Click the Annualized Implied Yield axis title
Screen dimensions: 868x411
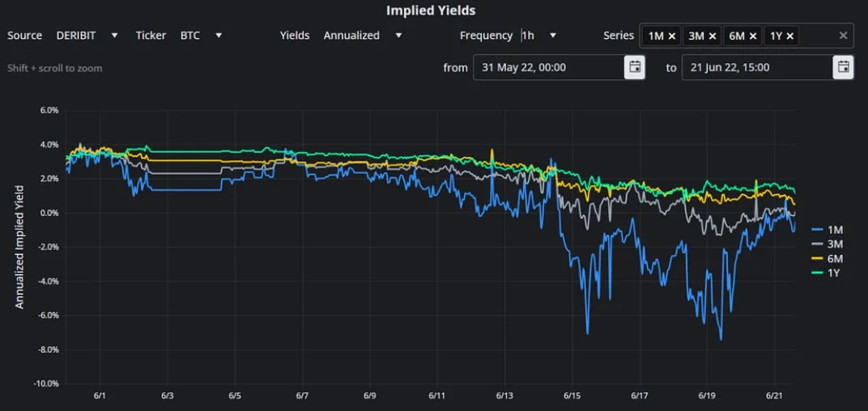20,248
